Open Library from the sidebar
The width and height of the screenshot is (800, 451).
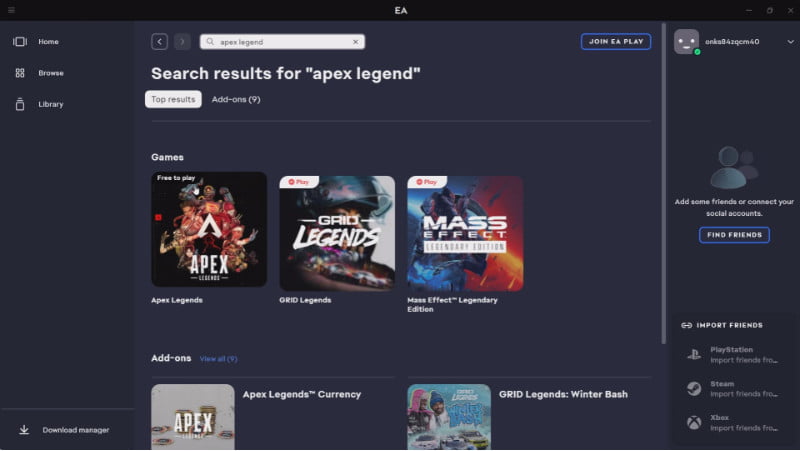(51, 104)
